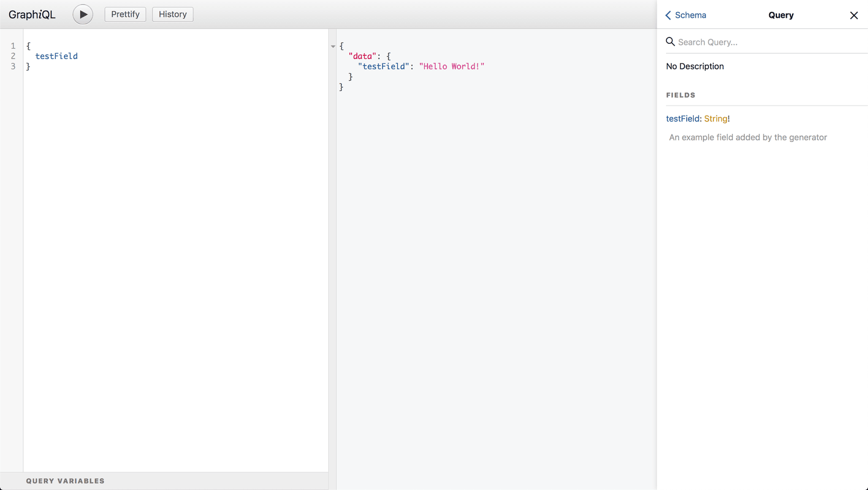Click the play button to execute the query

tap(82, 14)
